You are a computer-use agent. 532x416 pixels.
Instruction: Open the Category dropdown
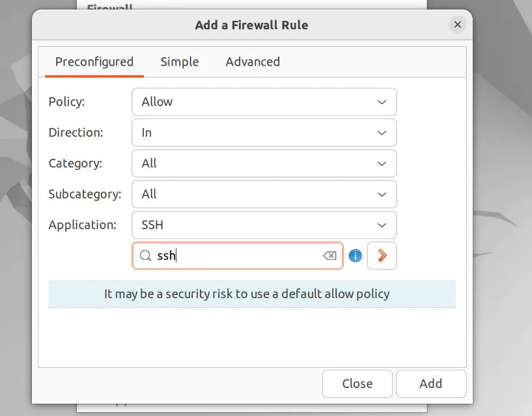pos(264,163)
